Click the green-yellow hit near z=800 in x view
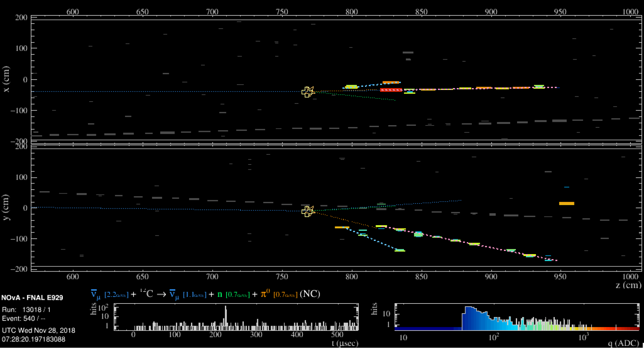Viewport: 644px width, 348px height. 351,87
